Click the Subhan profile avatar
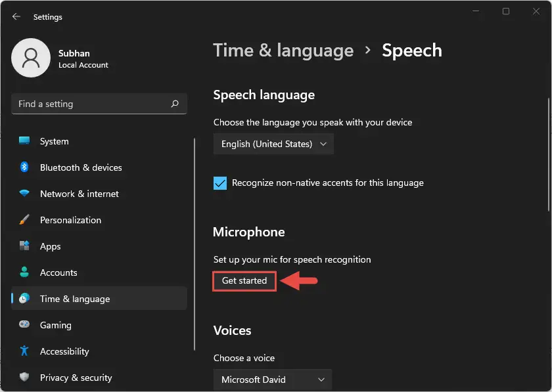Image resolution: width=552 pixels, height=392 pixels. [x=31, y=58]
